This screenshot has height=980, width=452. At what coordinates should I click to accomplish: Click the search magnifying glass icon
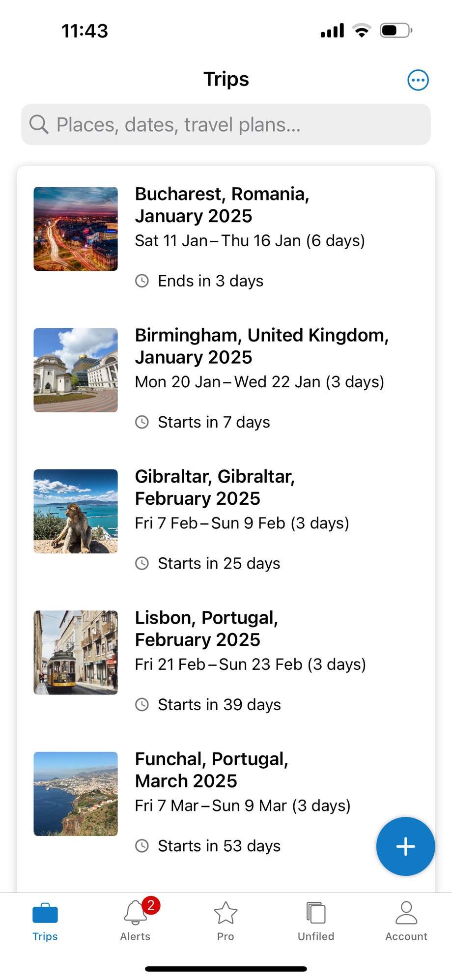pos(39,124)
